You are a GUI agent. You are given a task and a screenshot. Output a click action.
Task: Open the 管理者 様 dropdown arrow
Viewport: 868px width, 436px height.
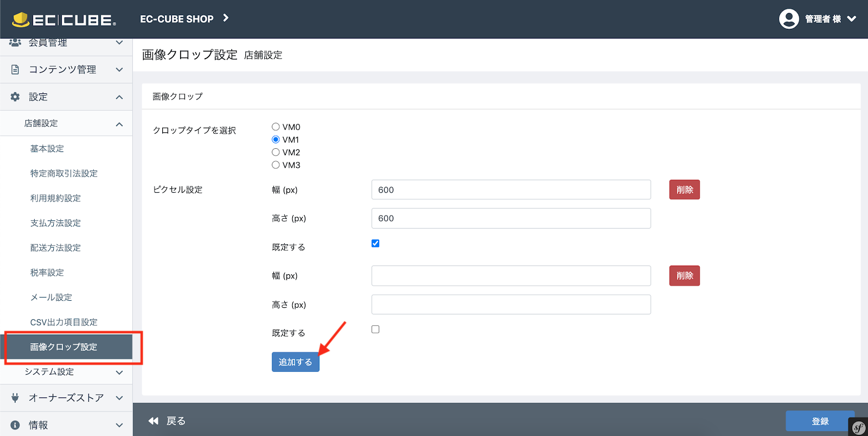click(x=852, y=19)
